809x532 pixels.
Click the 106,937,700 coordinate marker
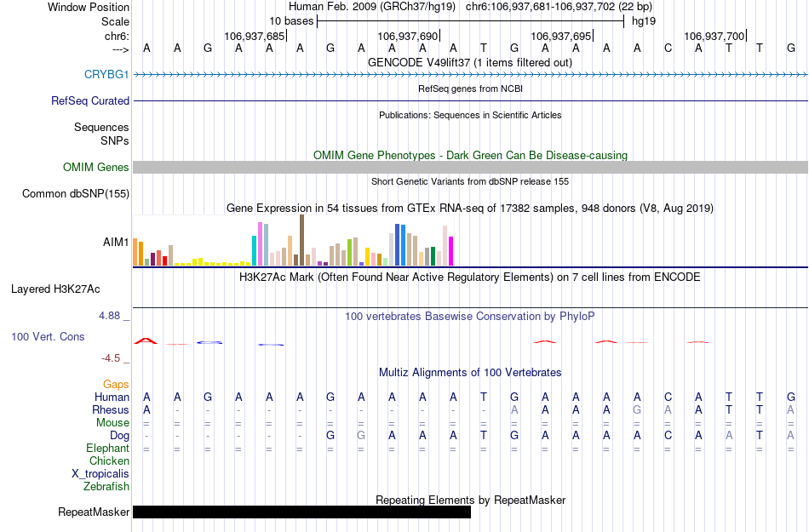pos(715,36)
